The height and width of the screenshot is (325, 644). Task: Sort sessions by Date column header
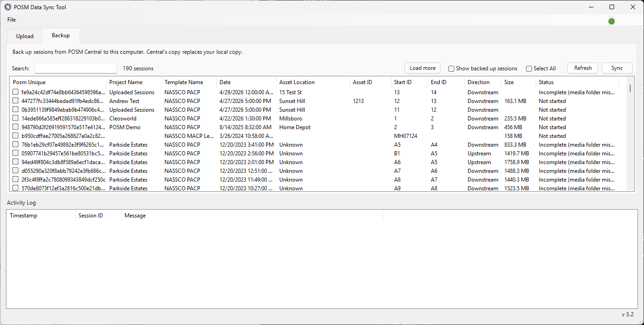coord(247,82)
